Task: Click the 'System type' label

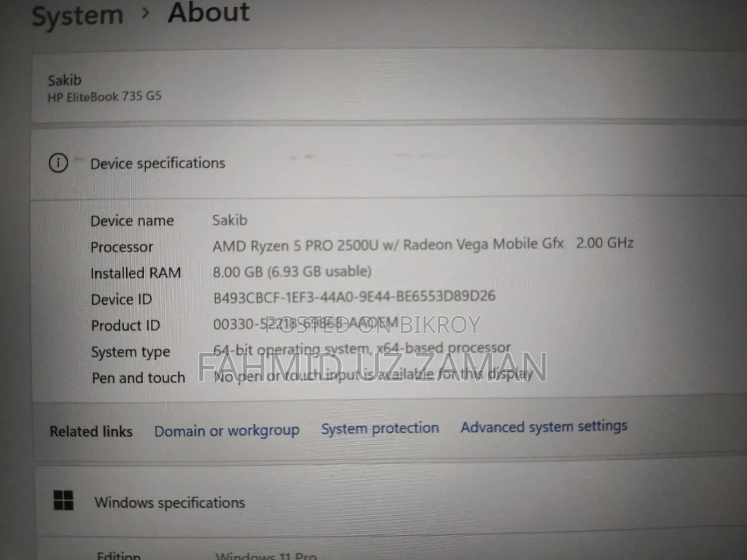Action: point(131,352)
